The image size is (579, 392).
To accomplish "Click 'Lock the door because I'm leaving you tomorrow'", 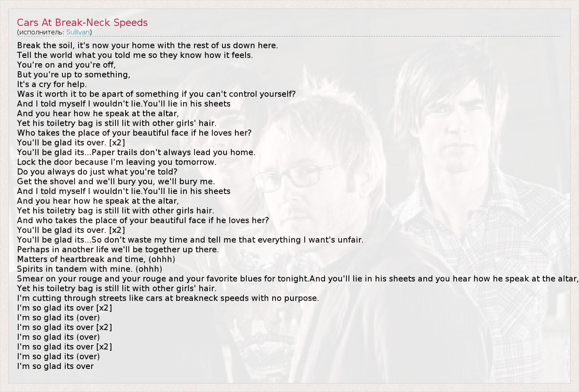I will click(117, 162).
